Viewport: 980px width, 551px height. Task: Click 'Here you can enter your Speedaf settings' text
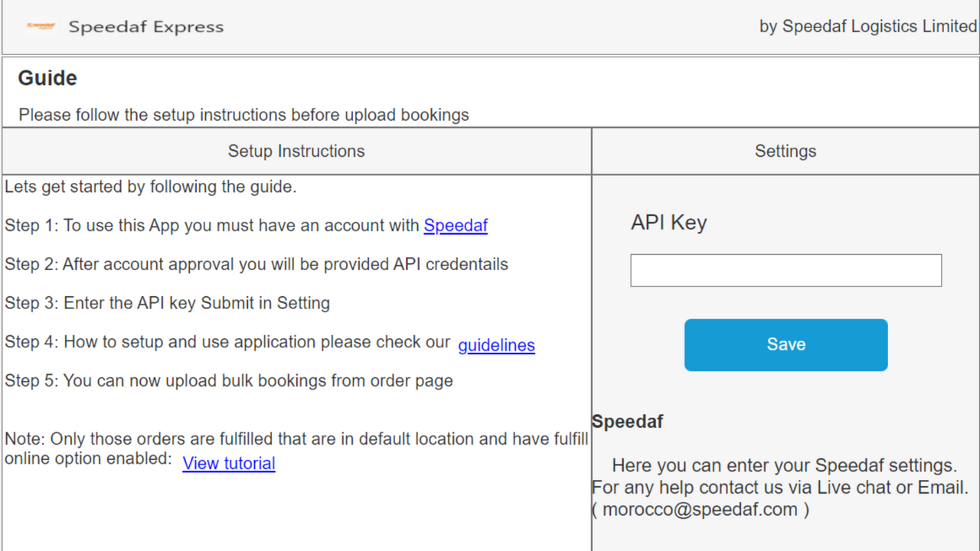pos(785,465)
